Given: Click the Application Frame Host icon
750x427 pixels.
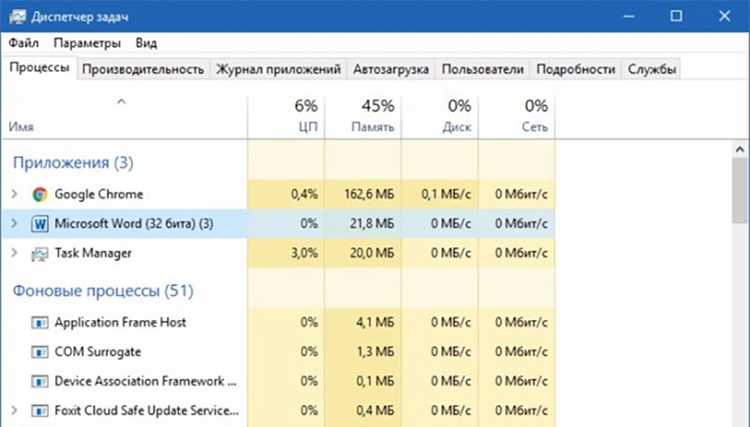Looking at the screenshot, I should pos(40,323).
